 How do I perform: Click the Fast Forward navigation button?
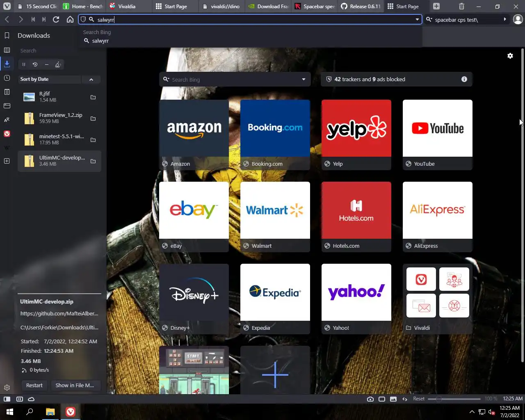[x=44, y=19]
